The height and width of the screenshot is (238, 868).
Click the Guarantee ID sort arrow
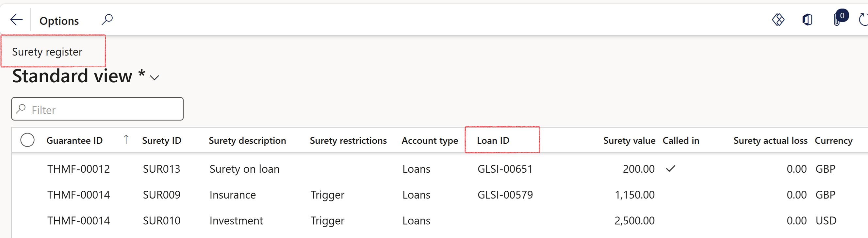pyautogui.click(x=126, y=140)
